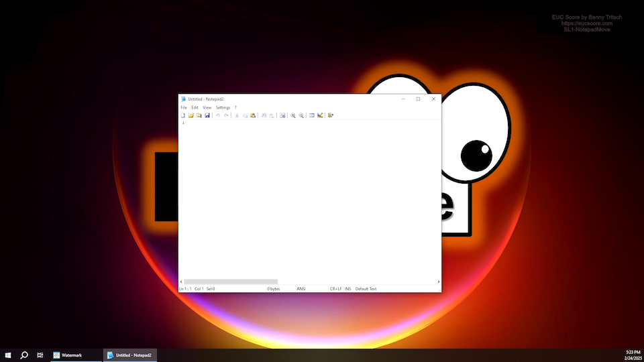
Task: Click the Find binoculars icon
Action: pyautogui.click(x=264, y=115)
